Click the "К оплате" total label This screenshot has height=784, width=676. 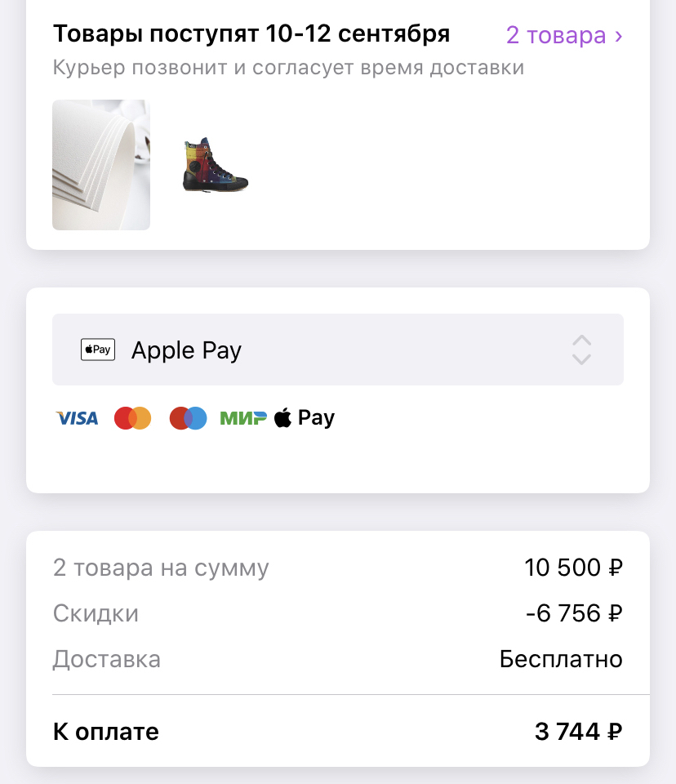(106, 732)
